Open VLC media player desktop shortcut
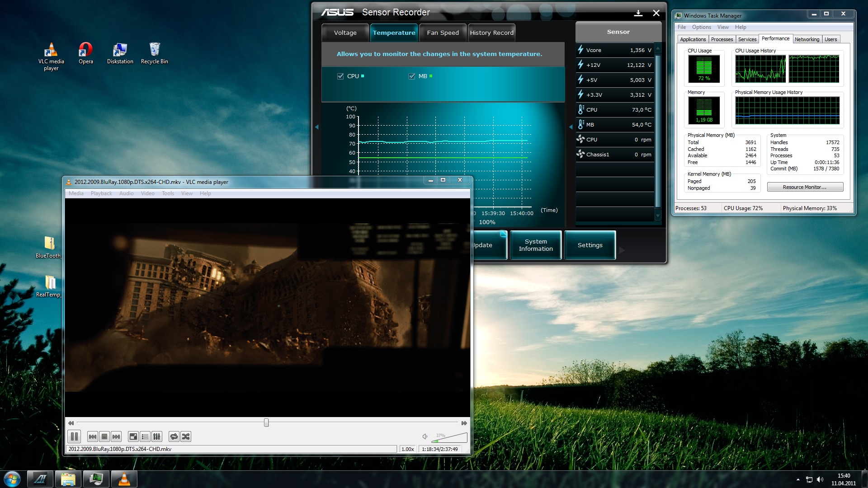The width and height of the screenshot is (868, 488). click(51, 56)
